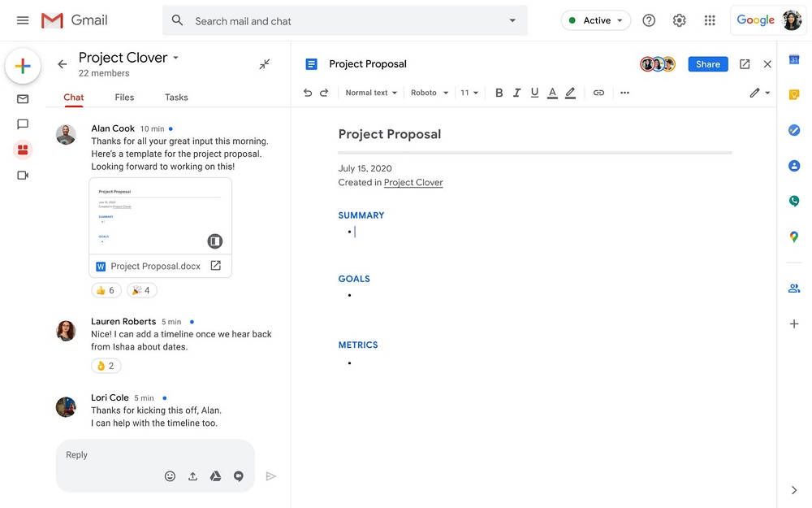Open the main menu hamburger icon
This screenshot has height=508, width=812.
(23, 20)
